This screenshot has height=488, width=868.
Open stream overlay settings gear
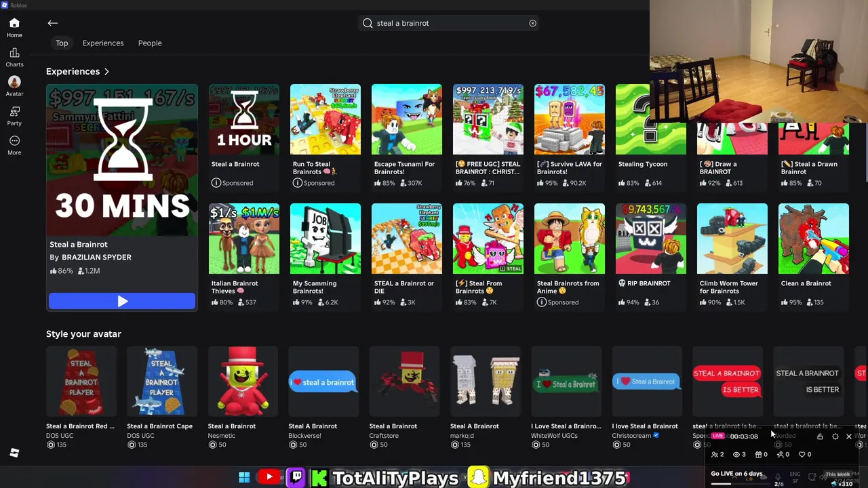pos(835,436)
